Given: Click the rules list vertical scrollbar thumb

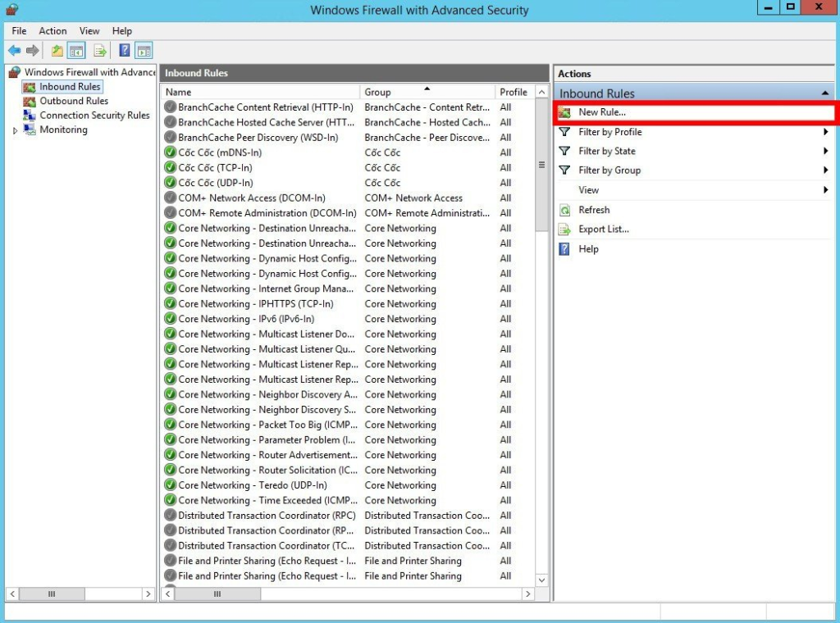Looking at the screenshot, I should pyautogui.click(x=541, y=165).
